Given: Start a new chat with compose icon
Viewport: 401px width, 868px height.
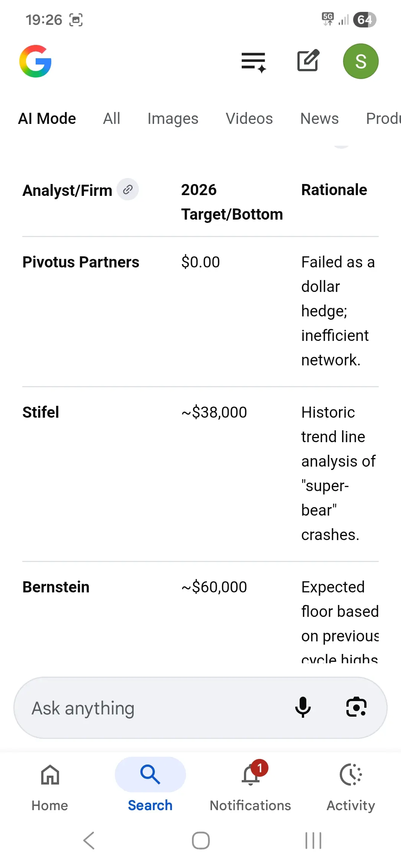Looking at the screenshot, I should (308, 60).
